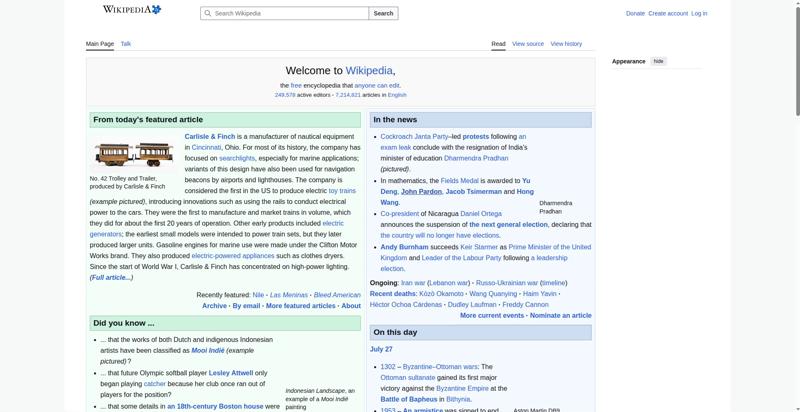Select the View source tab
The width and height of the screenshot is (800, 412).
point(528,44)
